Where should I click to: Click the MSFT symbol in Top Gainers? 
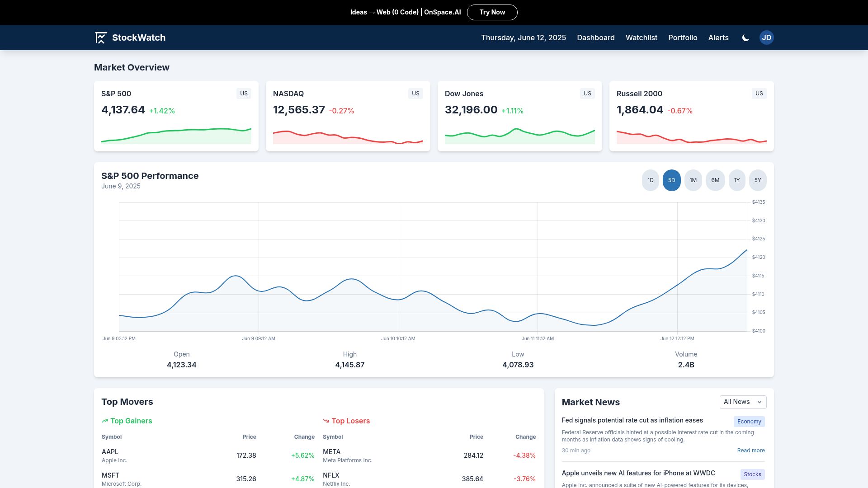point(110,475)
